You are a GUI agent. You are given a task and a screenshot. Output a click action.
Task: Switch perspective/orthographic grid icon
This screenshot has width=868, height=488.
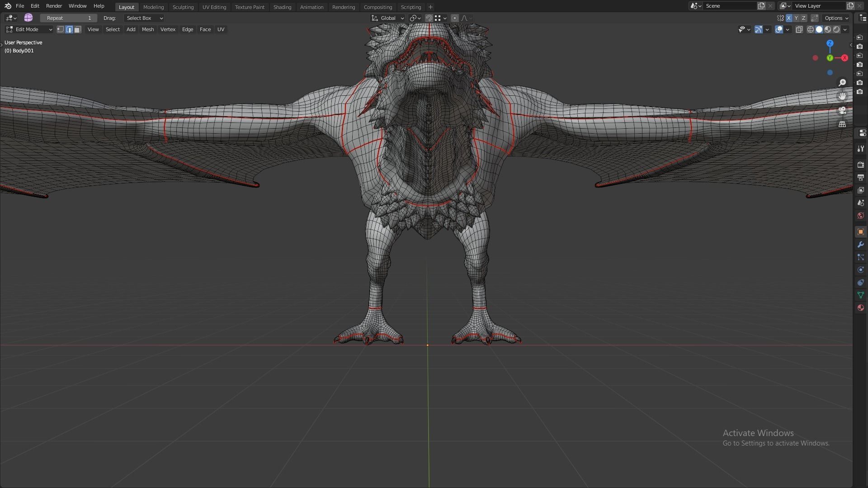(x=842, y=124)
